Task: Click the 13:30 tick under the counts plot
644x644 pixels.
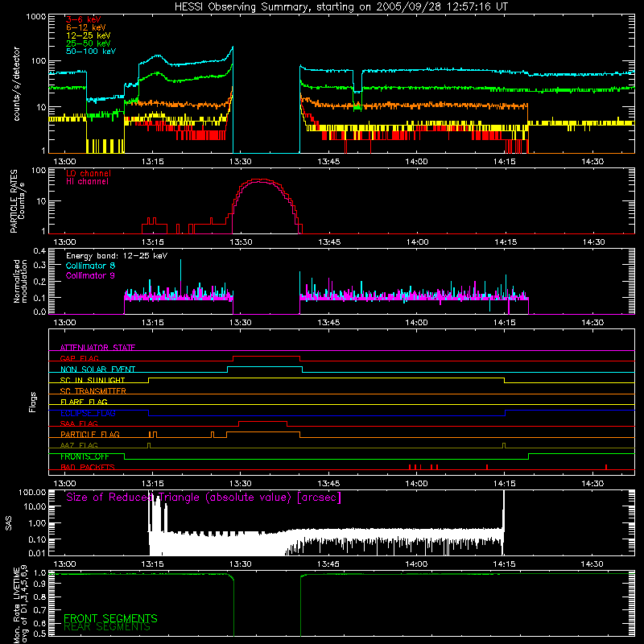Action: coord(240,162)
